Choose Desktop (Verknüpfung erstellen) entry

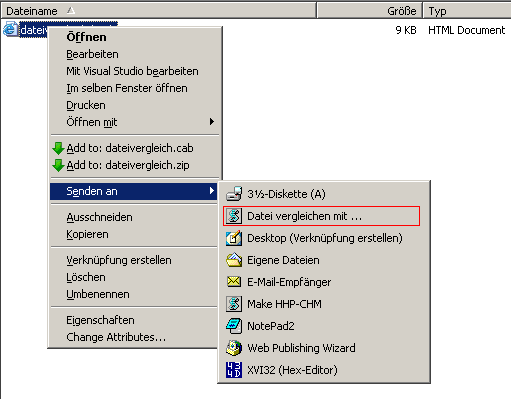(x=324, y=238)
